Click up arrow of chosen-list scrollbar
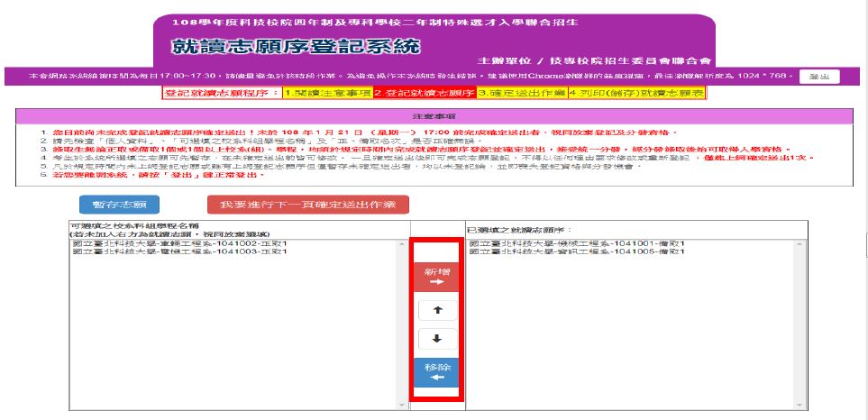 click(x=799, y=245)
